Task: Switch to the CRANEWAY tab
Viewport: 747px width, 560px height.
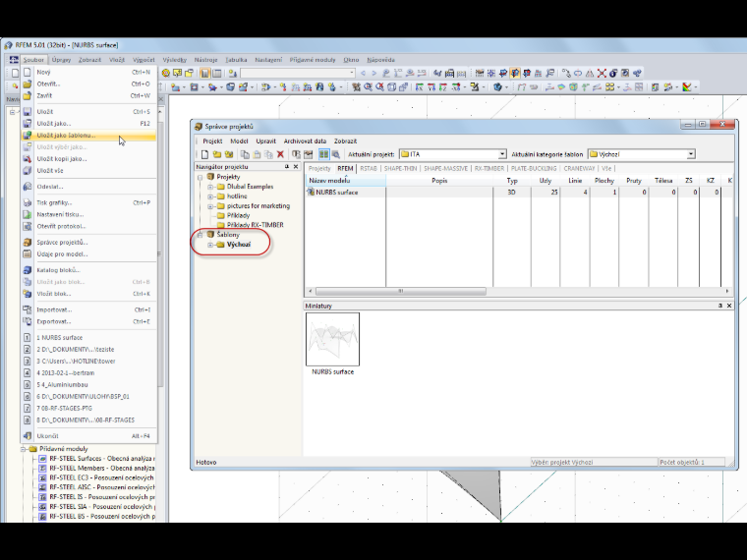Action: [579, 168]
